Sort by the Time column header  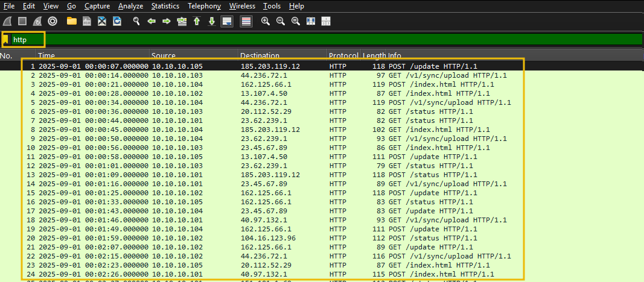pos(93,55)
